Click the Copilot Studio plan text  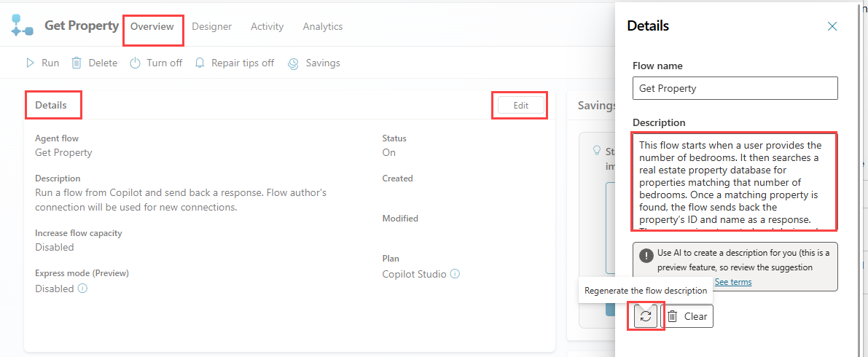(x=414, y=274)
